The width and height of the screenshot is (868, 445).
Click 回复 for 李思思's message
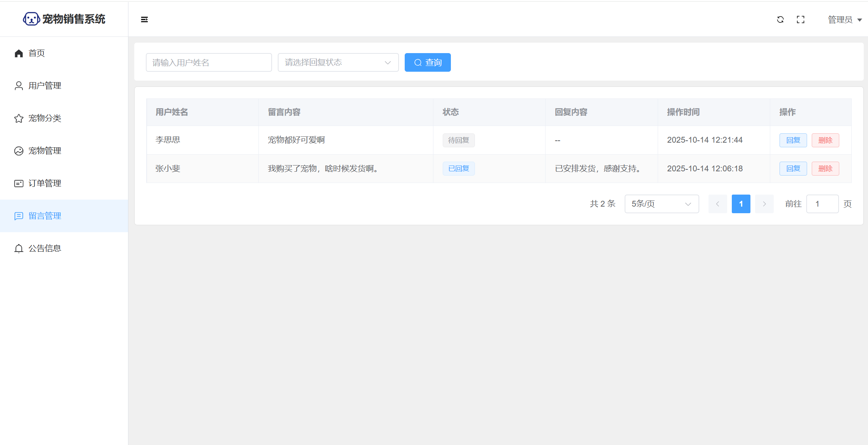[793, 140]
